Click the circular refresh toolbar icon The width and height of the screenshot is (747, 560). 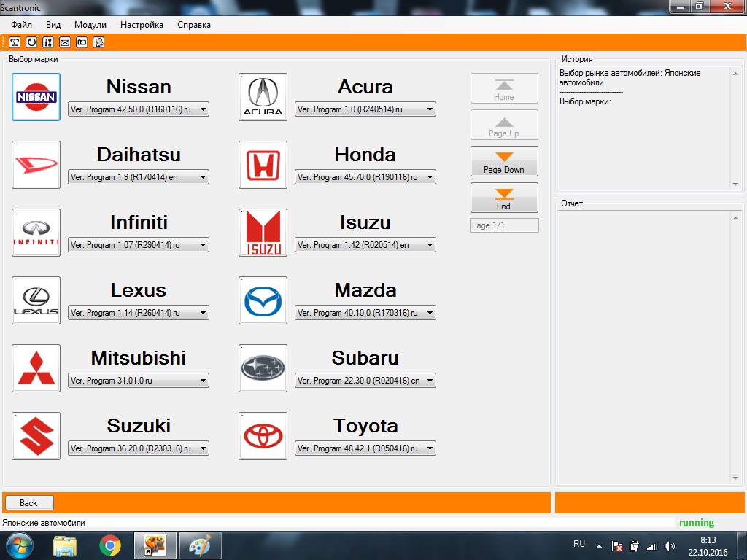tap(31, 42)
